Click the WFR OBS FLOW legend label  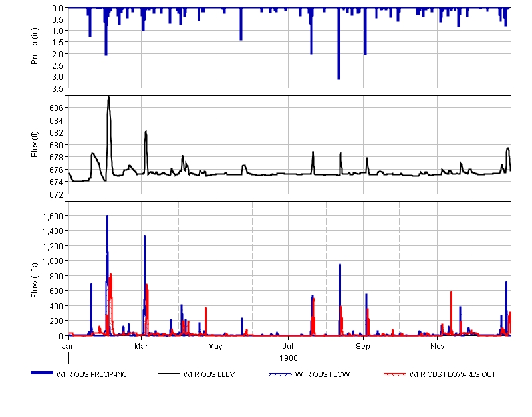(x=323, y=374)
